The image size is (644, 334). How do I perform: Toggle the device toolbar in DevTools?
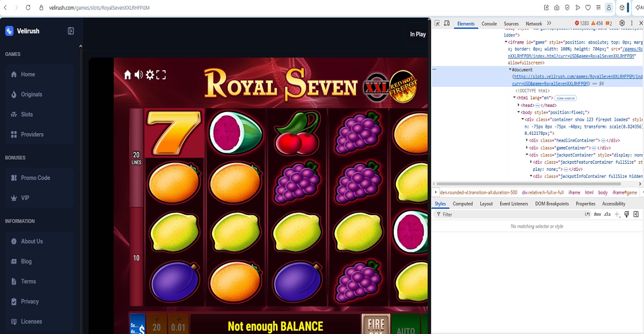pyautogui.click(x=447, y=24)
